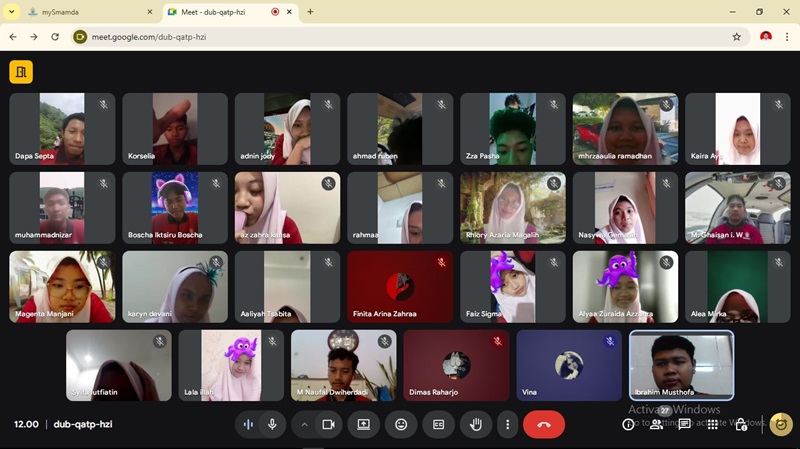Show the participants list

(x=656, y=424)
